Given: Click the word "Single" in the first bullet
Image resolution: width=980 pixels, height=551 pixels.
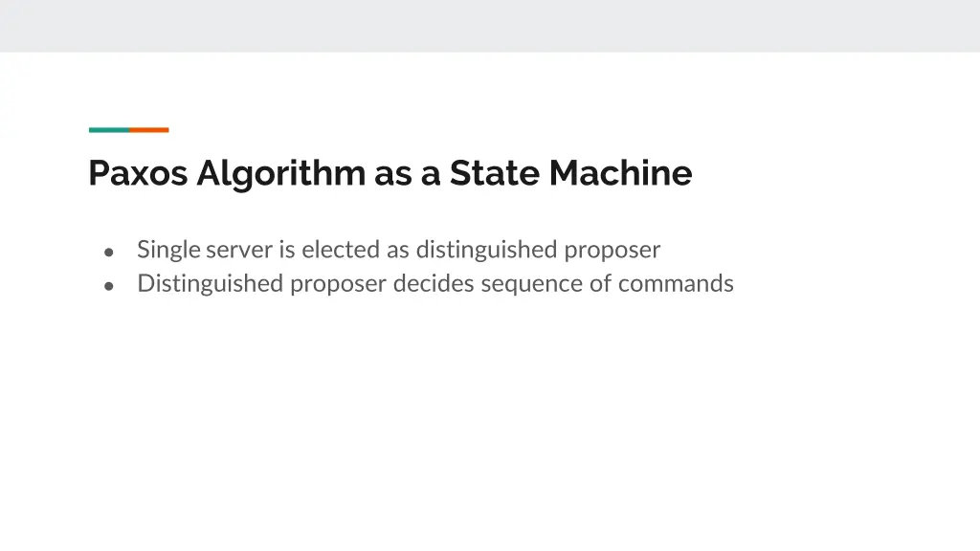Looking at the screenshot, I should [168, 250].
